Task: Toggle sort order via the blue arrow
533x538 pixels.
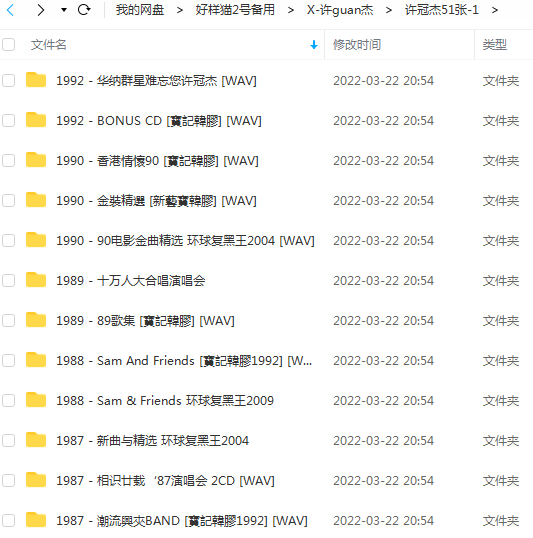Action: [x=314, y=45]
